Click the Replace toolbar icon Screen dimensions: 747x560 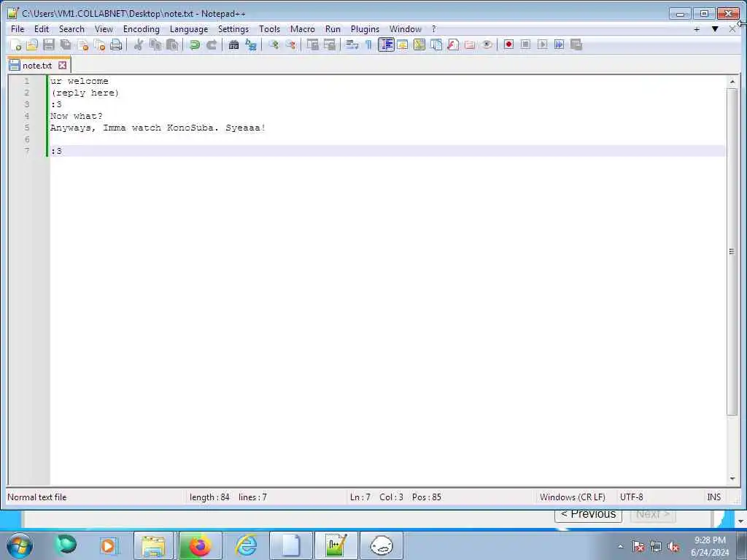251,44
